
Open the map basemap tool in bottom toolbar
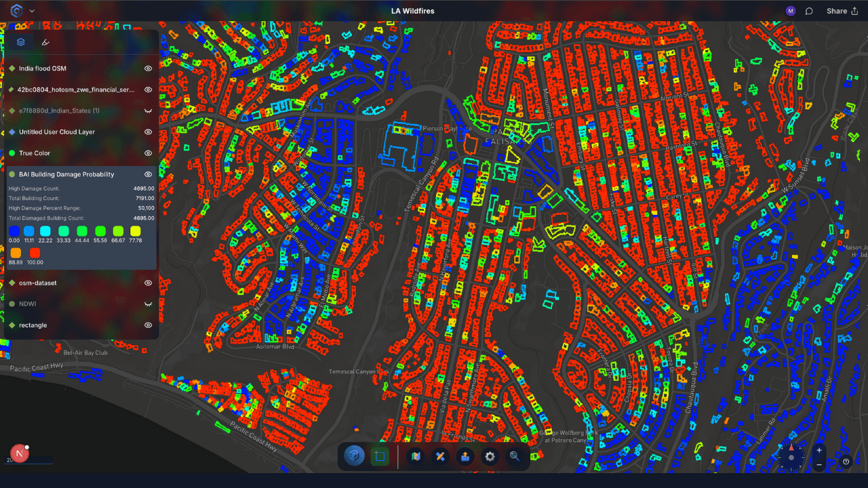[416, 457]
